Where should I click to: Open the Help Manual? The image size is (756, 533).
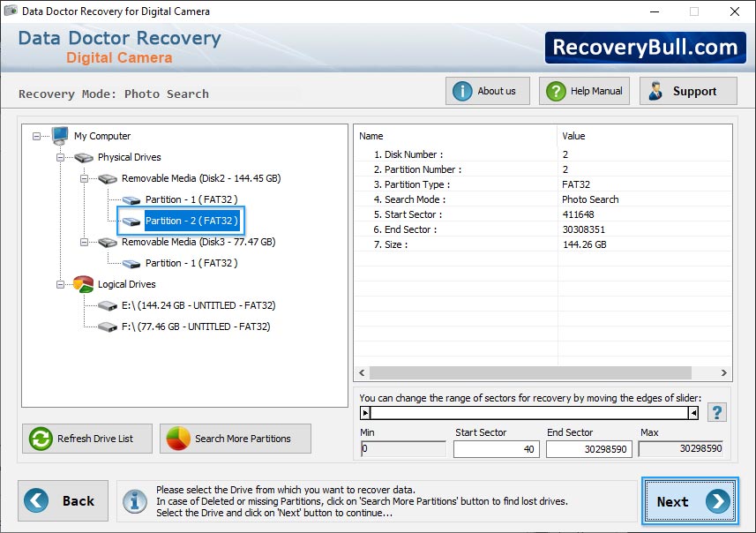pos(584,90)
